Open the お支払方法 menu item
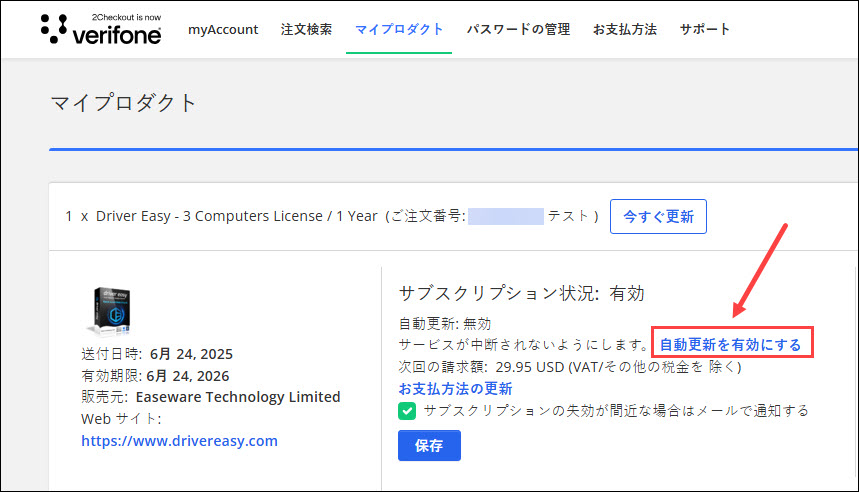Viewport: 859px width, 492px height. click(x=625, y=29)
